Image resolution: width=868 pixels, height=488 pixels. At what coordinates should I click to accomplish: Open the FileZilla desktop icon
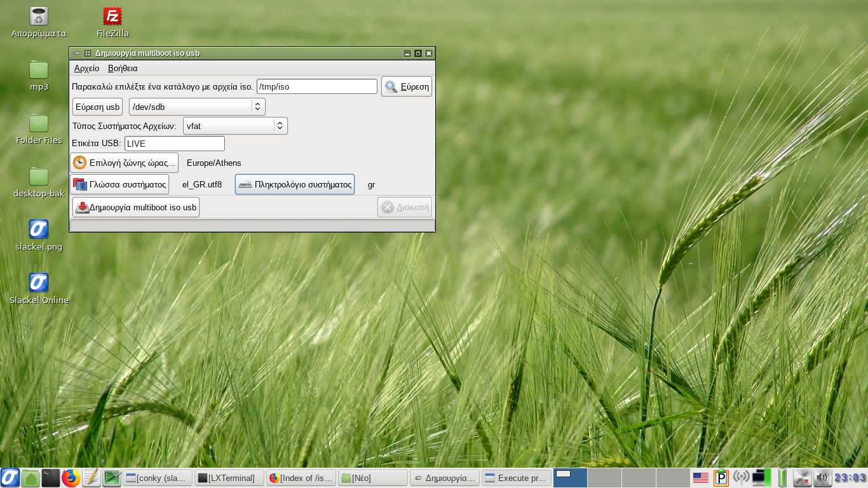[x=112, y=17]
